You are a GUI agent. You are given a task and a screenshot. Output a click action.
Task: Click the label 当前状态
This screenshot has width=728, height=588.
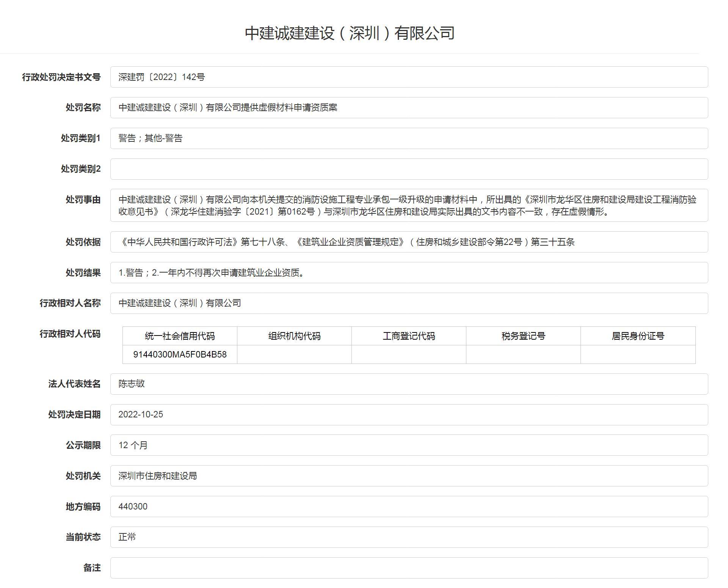[x=83, y=537]
